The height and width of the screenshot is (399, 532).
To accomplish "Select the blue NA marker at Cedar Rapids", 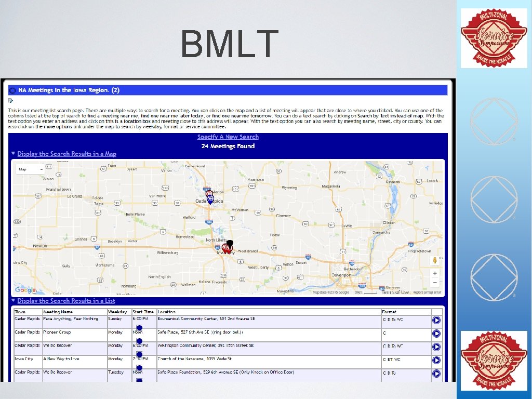I will coord(210,199).
